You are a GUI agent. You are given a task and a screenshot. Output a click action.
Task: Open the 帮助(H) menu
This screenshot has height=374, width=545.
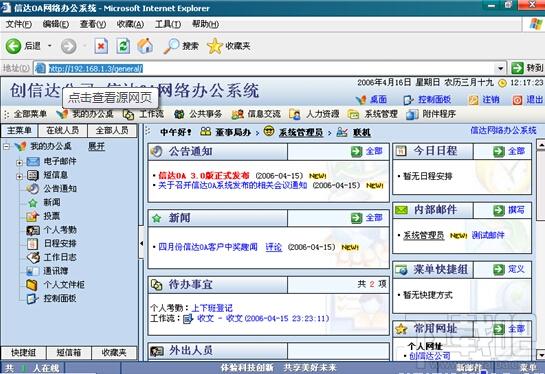(205, 24)
